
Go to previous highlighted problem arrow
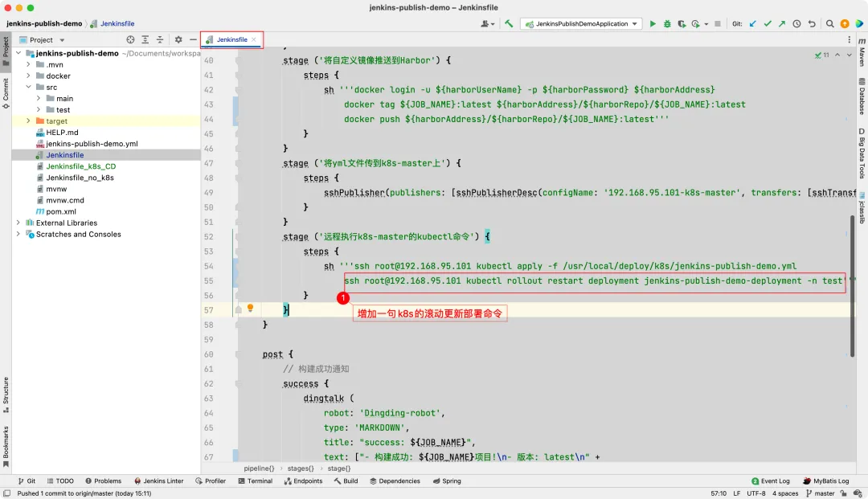pyautogui.click(x=837, y=55)
